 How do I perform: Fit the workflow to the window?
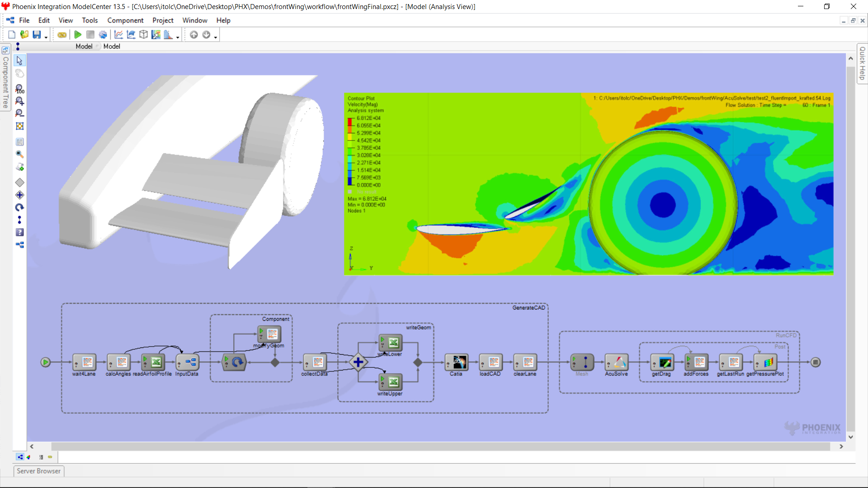pos(19,126)
